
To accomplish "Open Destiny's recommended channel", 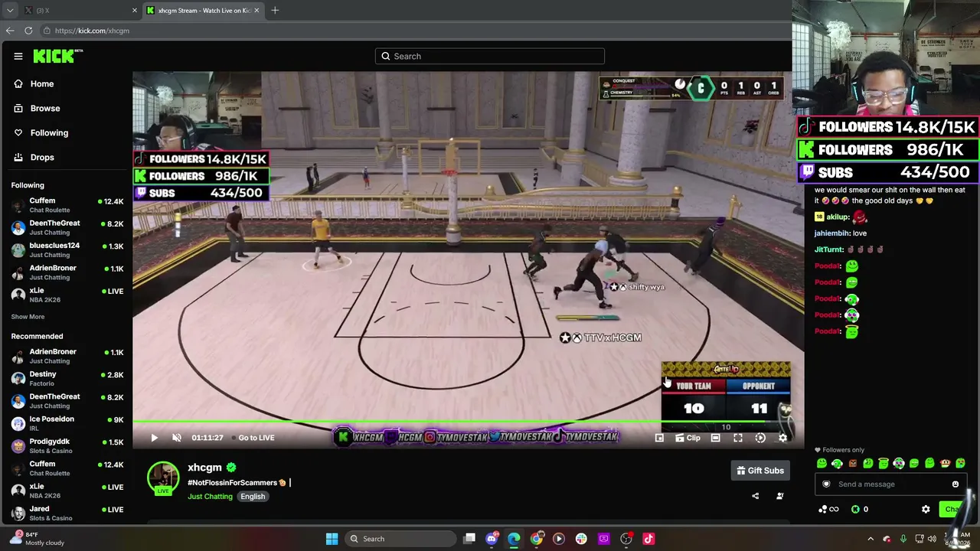I will pyautogui.click(x=67, y=379).
